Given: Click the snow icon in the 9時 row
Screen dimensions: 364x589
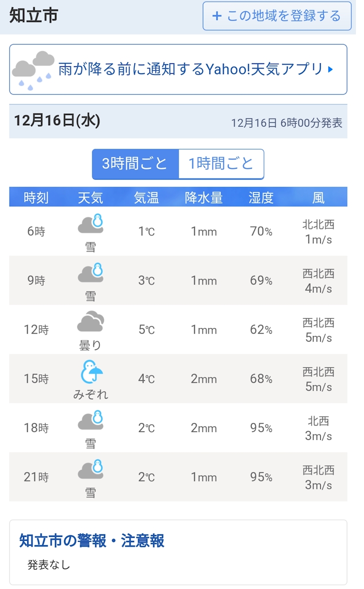Looking at the screenshot, I should (91, 273).
